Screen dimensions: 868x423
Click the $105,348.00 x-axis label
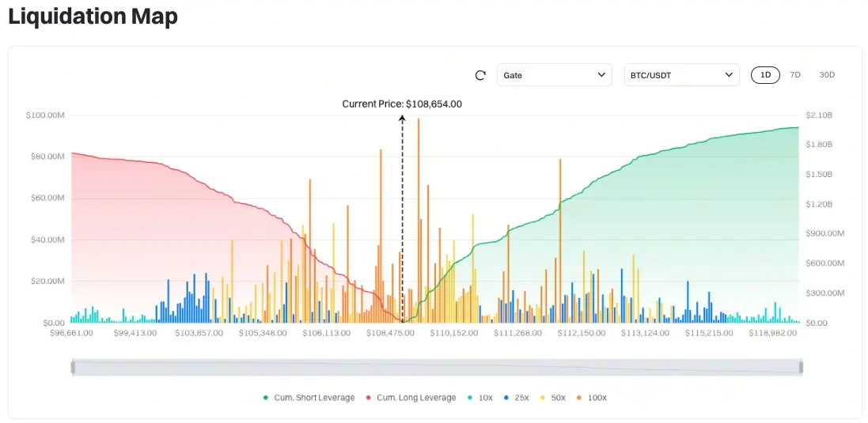[263, 334]
